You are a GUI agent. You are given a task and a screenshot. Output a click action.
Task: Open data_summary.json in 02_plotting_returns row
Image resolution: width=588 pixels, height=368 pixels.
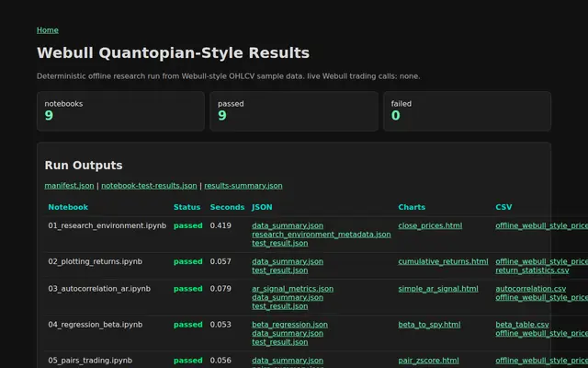pos(288,261)
